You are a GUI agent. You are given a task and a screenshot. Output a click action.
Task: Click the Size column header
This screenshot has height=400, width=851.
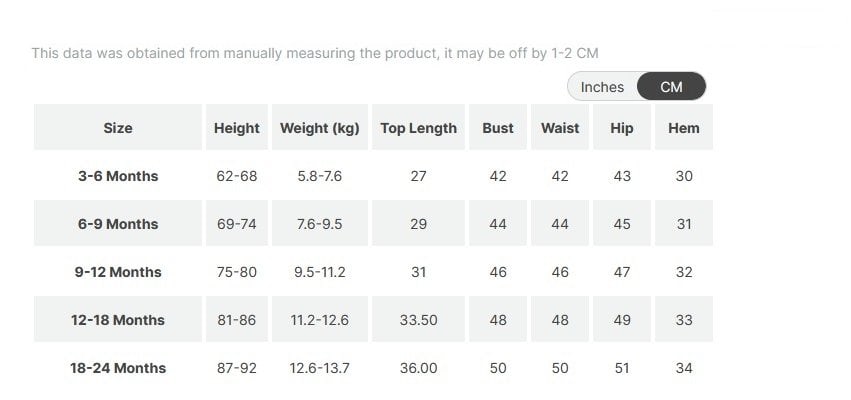[x=118, y=128]
